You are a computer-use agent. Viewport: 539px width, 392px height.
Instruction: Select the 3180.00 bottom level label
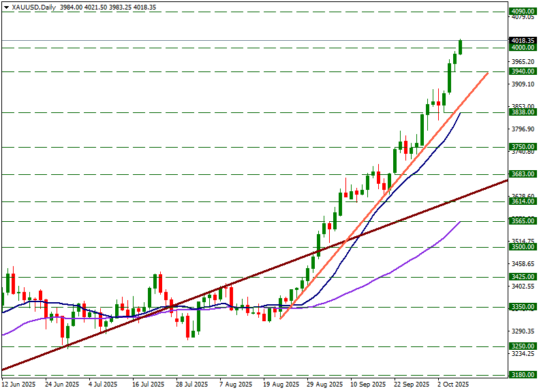click(x=522, y=374)
